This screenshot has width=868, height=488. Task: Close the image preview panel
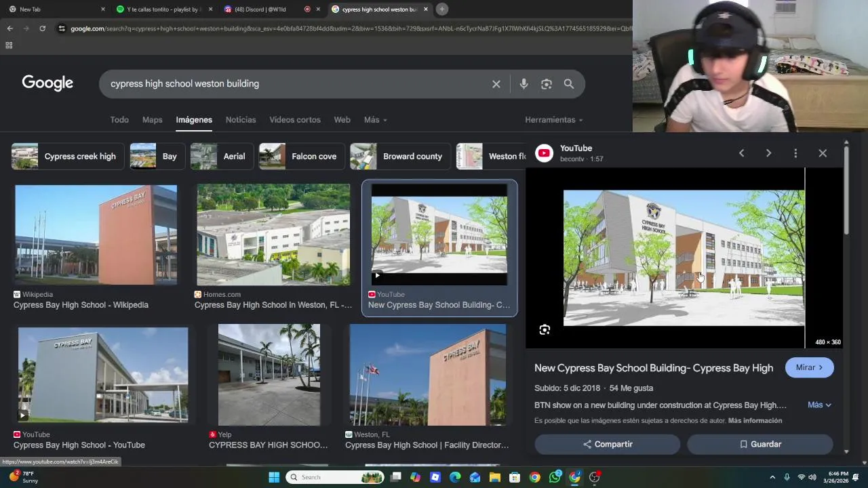point(823,153)
